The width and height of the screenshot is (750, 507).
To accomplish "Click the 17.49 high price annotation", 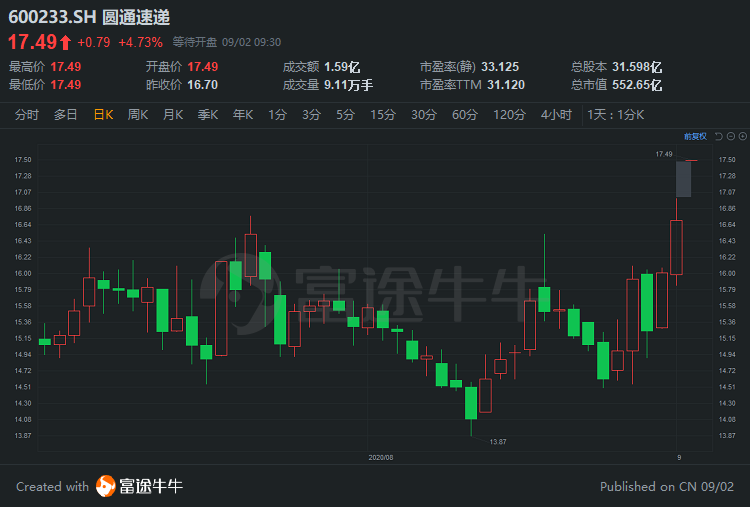I will 664,154.
